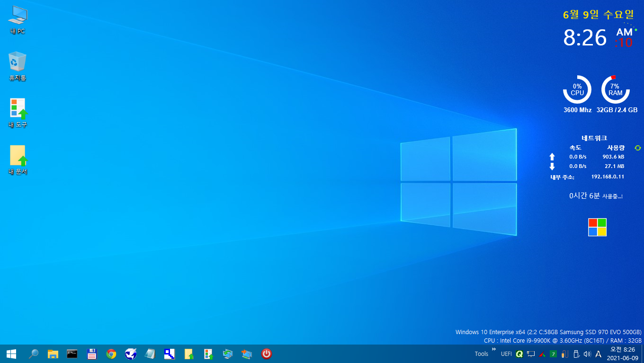
Task: Select the 내 도구 desktop shortcut
Action: pos(18,113)
